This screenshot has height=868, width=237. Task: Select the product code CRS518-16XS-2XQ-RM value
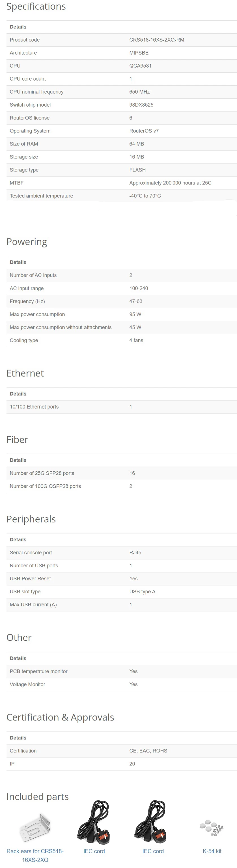pos(157,40)
